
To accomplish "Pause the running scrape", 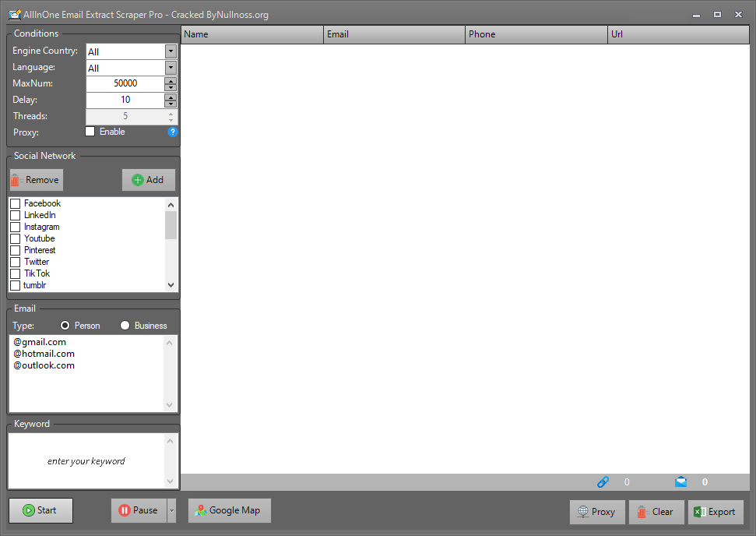I will pyautogui.click(x=139, y=510).
